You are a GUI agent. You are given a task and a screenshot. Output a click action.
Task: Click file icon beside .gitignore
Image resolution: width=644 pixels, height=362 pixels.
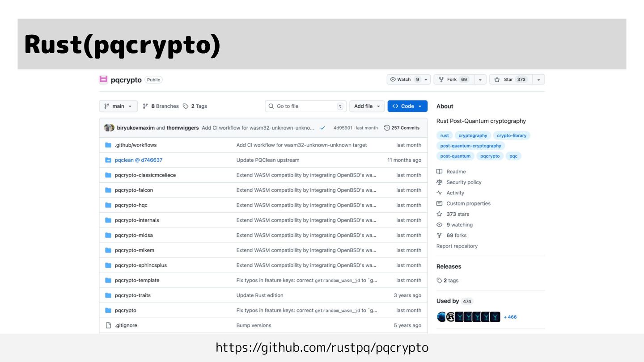108,325
